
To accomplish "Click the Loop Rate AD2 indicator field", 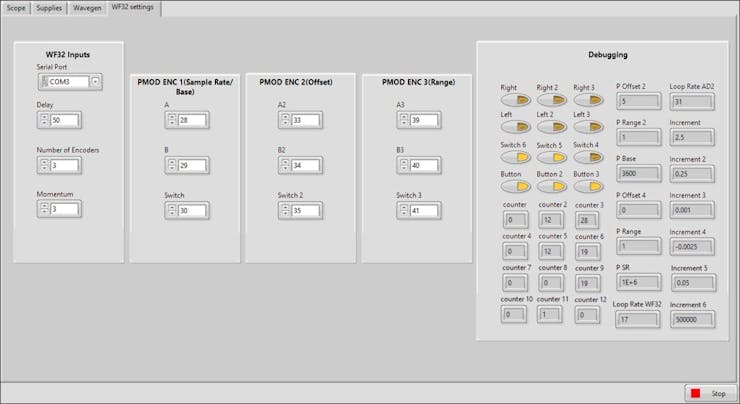I will [692, 101].
